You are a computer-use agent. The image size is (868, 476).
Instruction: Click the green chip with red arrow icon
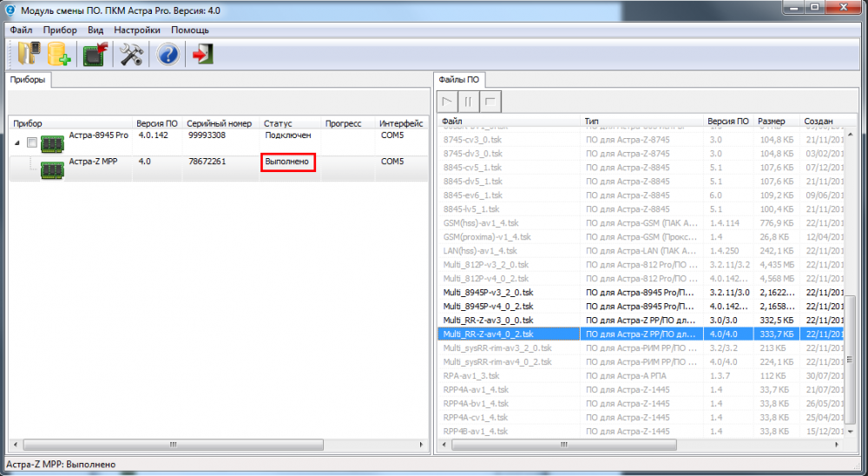95,55
